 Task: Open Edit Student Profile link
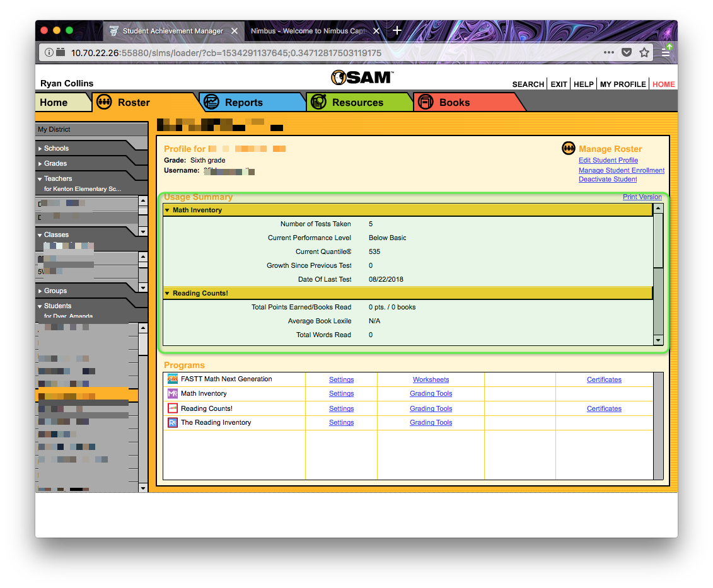click(608, 160)
